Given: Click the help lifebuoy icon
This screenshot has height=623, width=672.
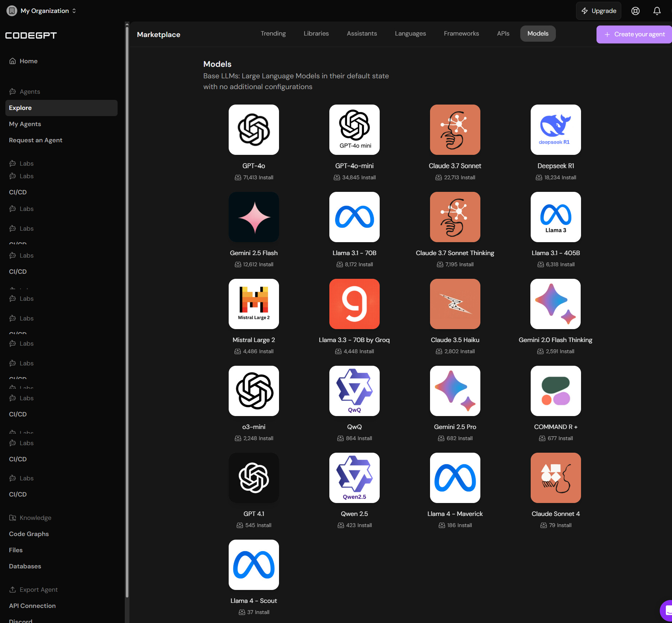Looking at the screenshot, I should pyautogui.click(x=635, y=11).
